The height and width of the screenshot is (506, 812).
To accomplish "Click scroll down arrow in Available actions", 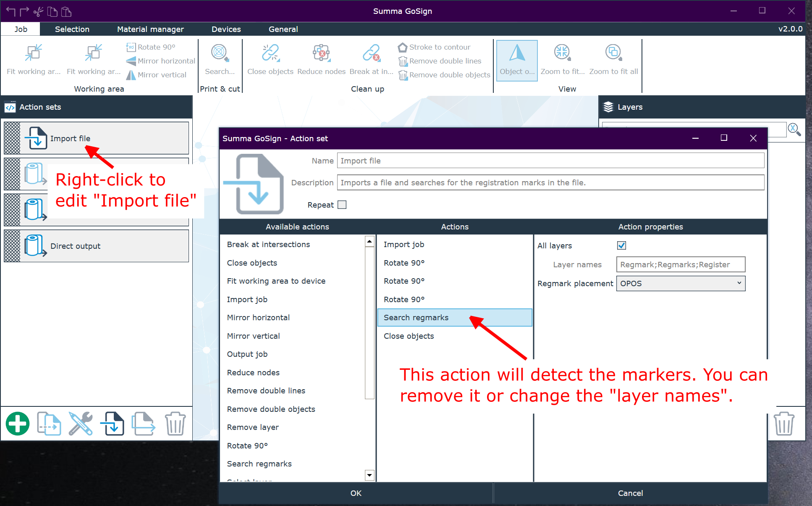I will pos(369,475).
